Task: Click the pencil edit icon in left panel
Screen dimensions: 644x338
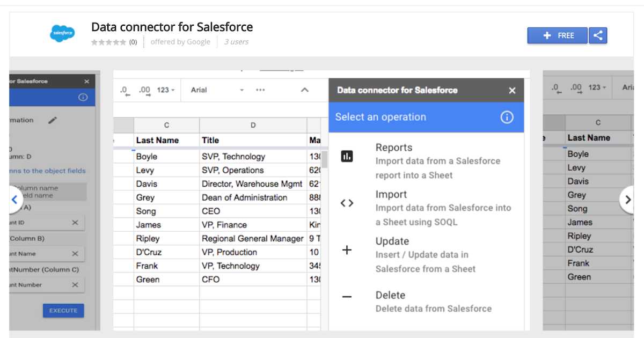Action: tap(52, 120)
